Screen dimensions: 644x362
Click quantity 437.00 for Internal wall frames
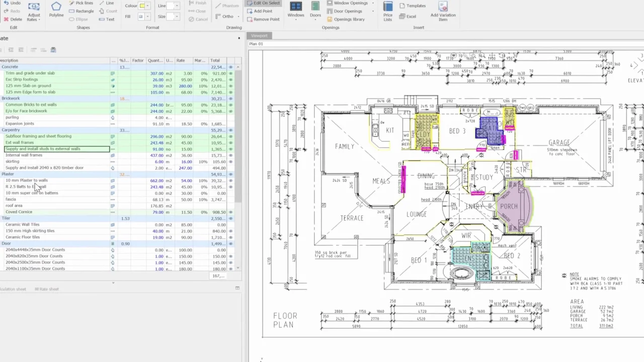(x=157, y=155)
